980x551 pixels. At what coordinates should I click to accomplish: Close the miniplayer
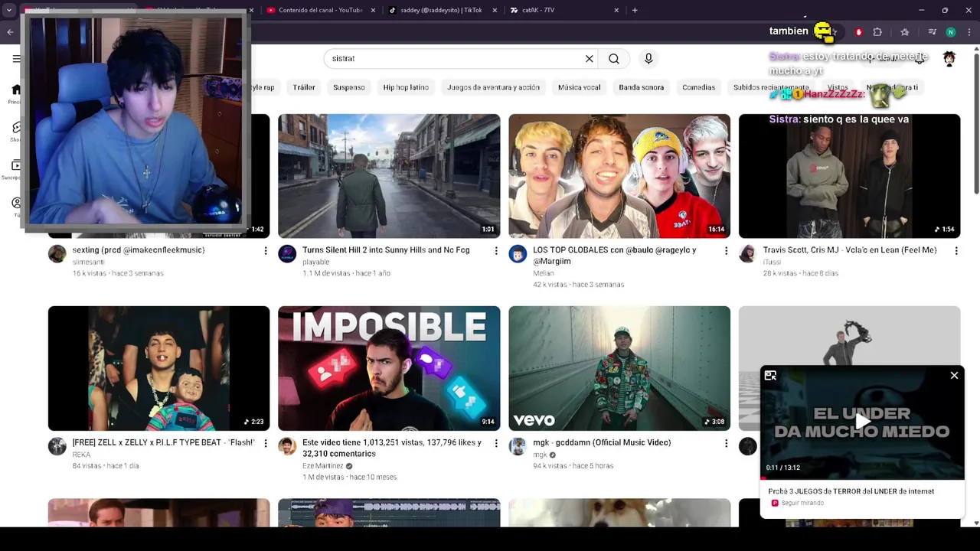pos(954,376)
